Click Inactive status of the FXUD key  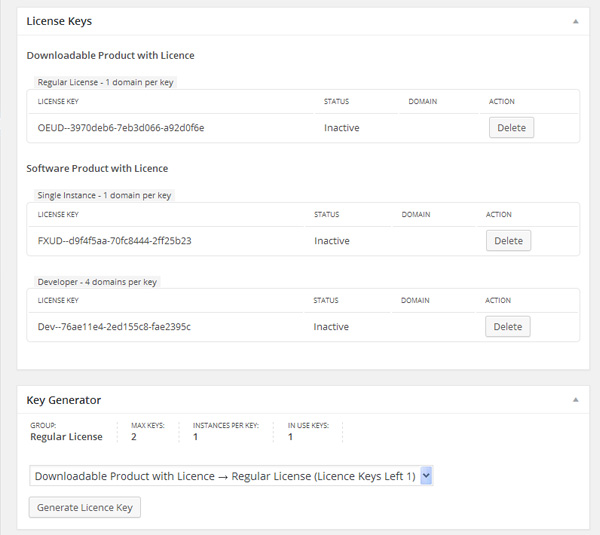click(332, 241)
